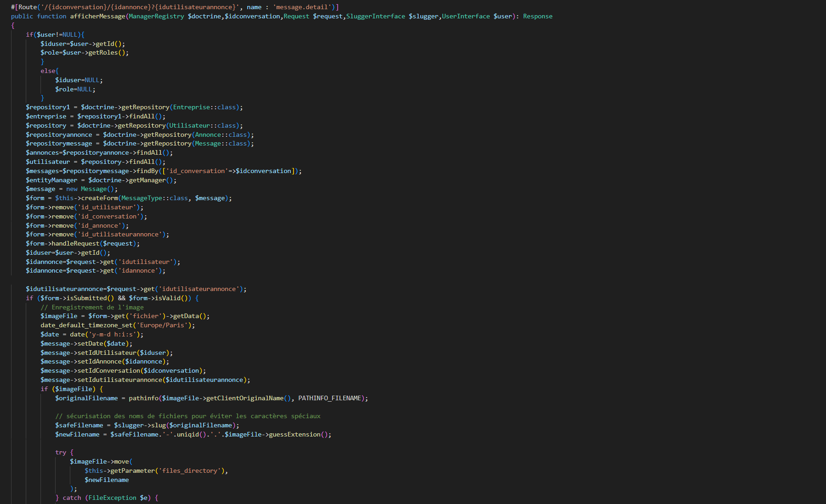Click the $annonces=$repositoryannonce->findAll(); line
Screen dimensions: 826x504
(99, 152)
